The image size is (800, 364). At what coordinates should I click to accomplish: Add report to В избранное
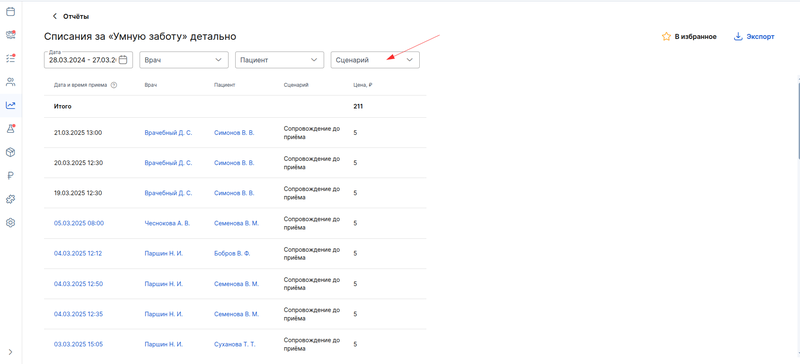click(689, 37)
